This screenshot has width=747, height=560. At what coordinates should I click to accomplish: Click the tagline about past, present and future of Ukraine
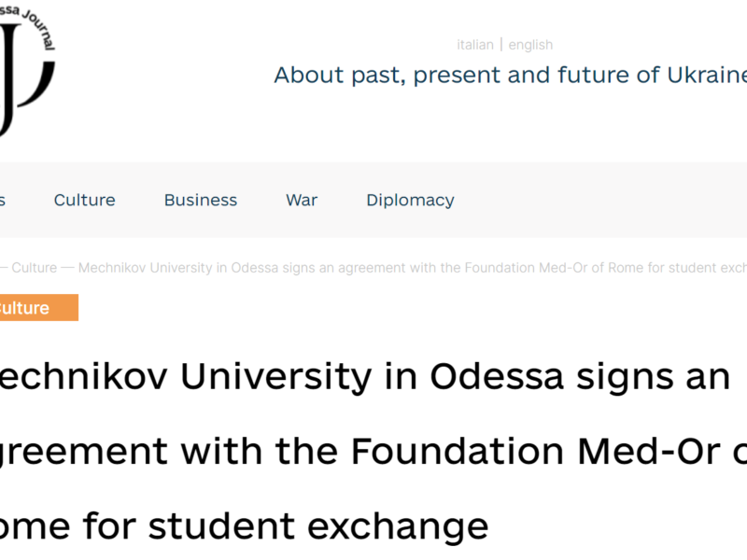pos(509,75)
